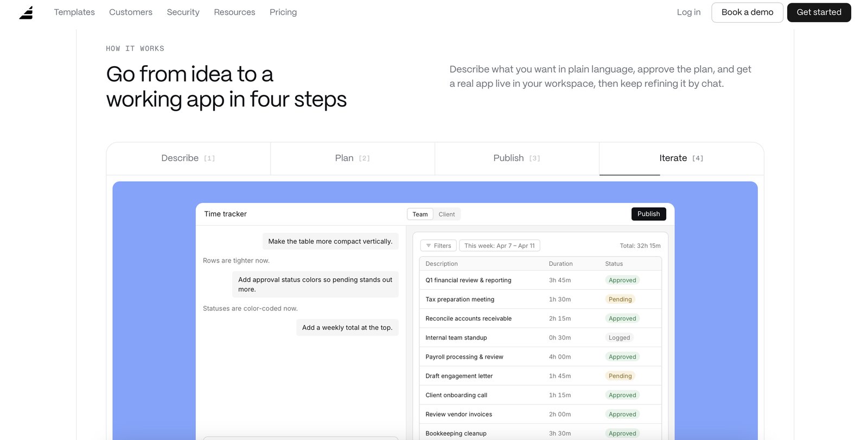Select the Iterate step tab

pos(681,158)
